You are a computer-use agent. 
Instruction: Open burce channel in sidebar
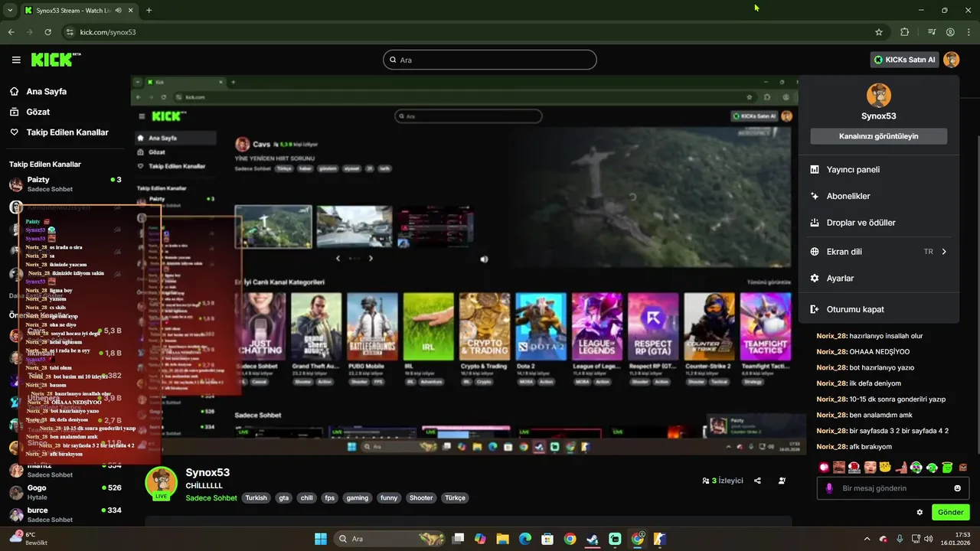click(65, 514)
